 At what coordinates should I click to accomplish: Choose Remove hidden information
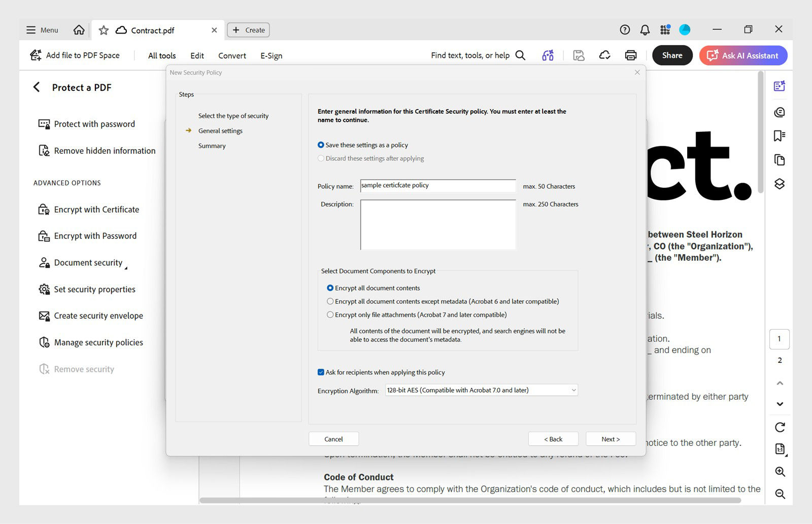click(97, 151)
